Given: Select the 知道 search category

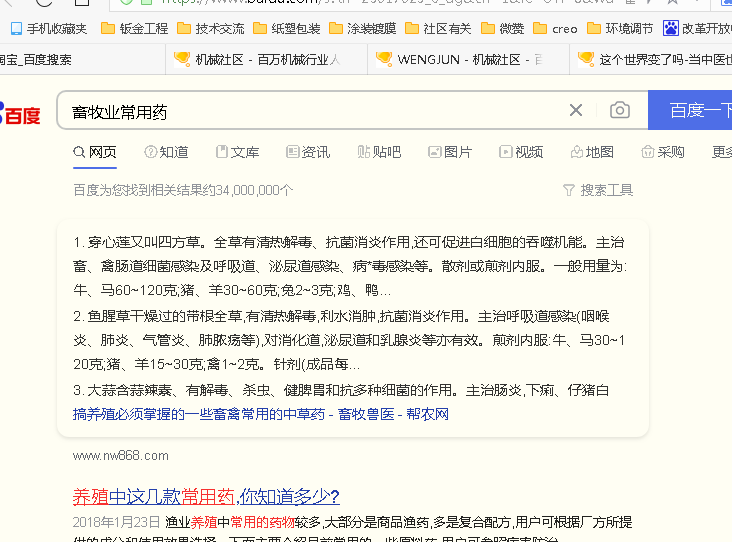Looking at the screenshot, I should (x=167, y=152).
